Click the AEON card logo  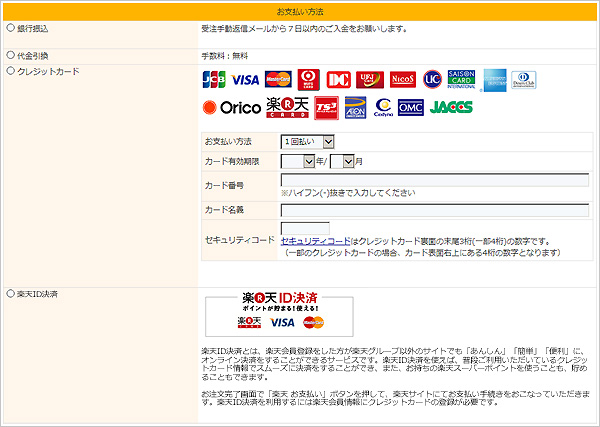tap(355, 108)
